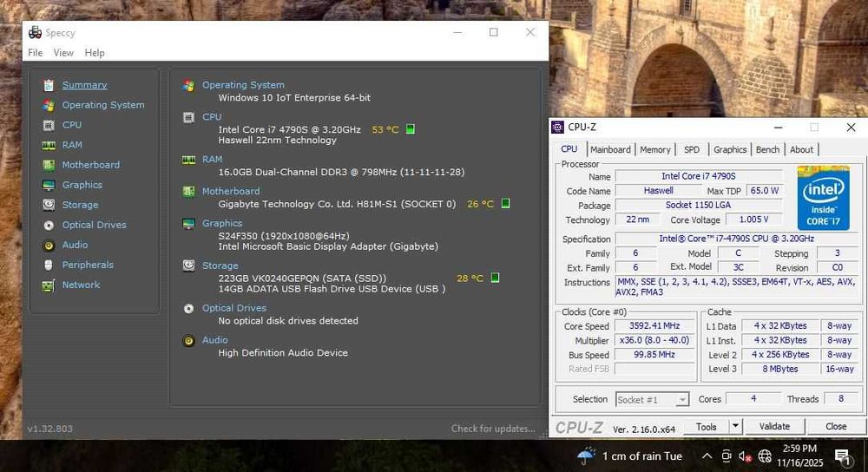The width and height of the screenshot is (868, 472).
Task: Open the Optical Drives heading link in summary
Action: point(233,308)
